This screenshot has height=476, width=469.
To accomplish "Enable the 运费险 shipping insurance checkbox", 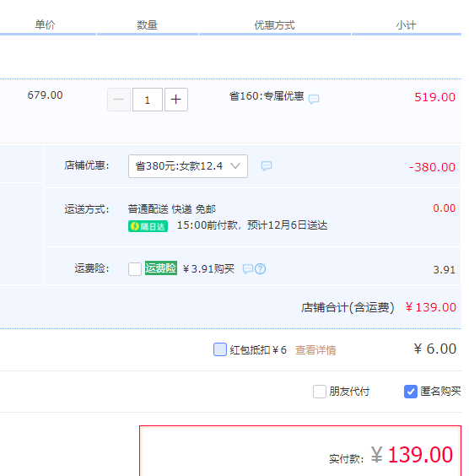I will tap(135, 269).
